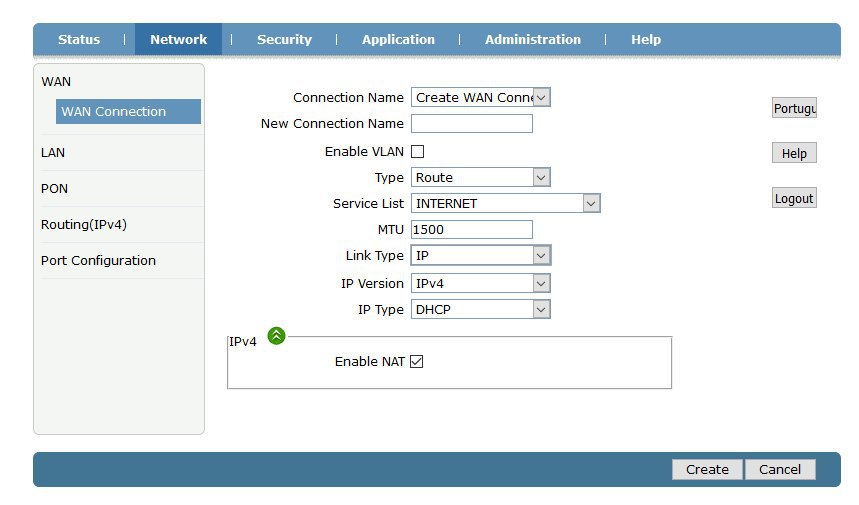Viewport: 859px width, 505px height.
Task: Expand the Service List dropdown showing INTERNET
Action: point(505,203)
